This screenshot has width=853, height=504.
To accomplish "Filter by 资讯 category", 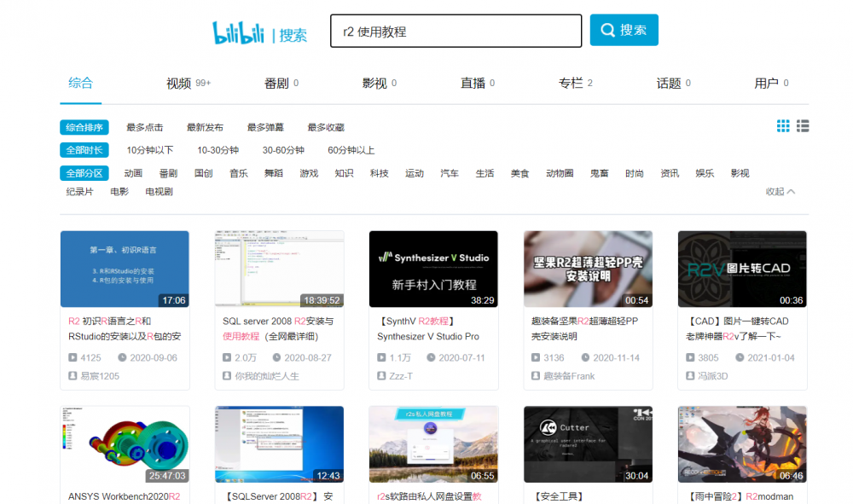I will pos(670,173).
